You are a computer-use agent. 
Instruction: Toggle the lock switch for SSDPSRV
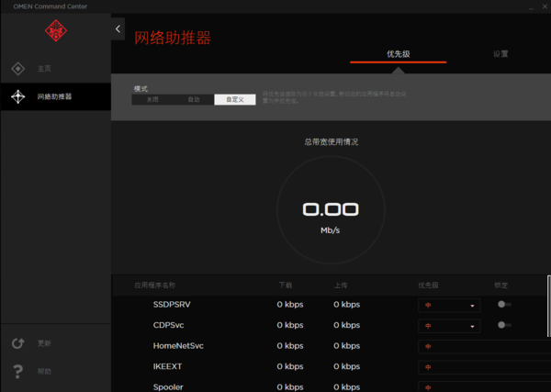[504, 305]
